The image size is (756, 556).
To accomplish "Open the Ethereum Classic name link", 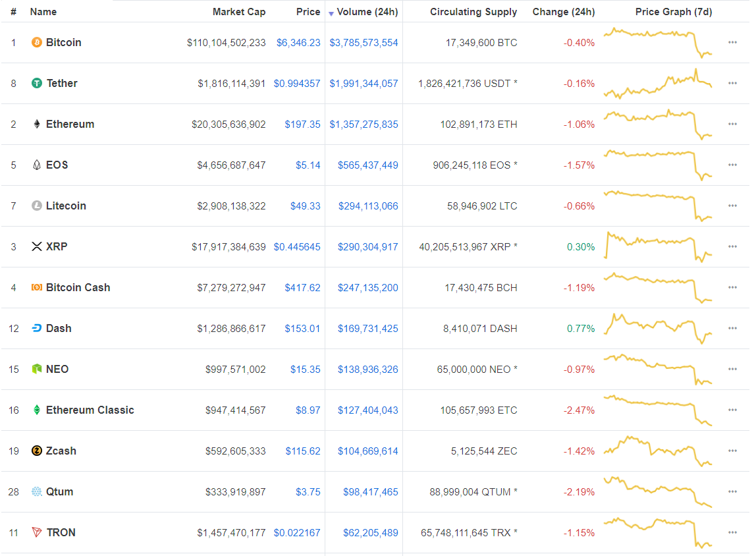I will click(90, 410).
